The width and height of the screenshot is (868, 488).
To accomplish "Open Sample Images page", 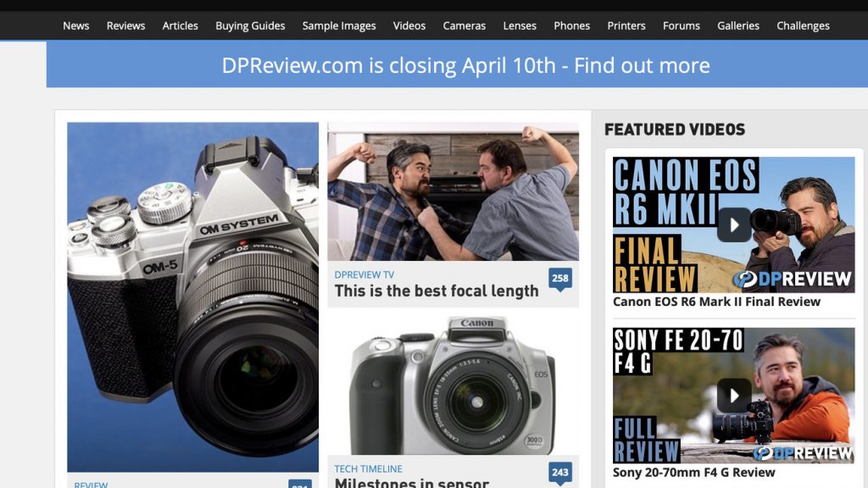I will [x=339, y=25].
